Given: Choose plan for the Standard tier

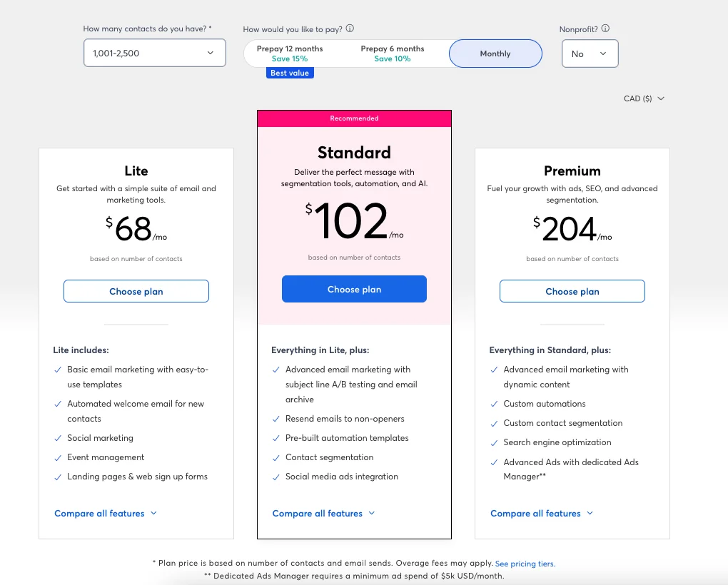Looking at the screenshot, I should [354, 288].
